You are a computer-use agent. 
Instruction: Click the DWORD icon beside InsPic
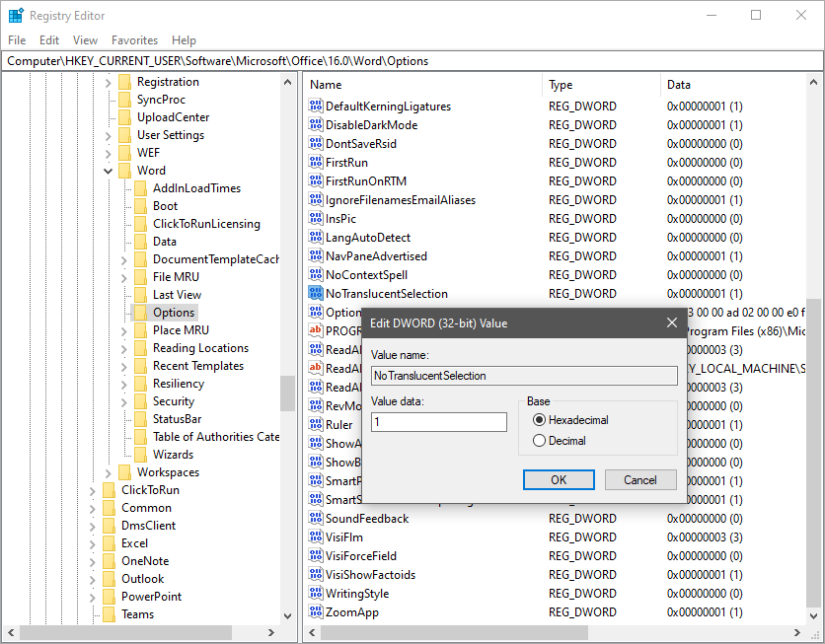316,219
